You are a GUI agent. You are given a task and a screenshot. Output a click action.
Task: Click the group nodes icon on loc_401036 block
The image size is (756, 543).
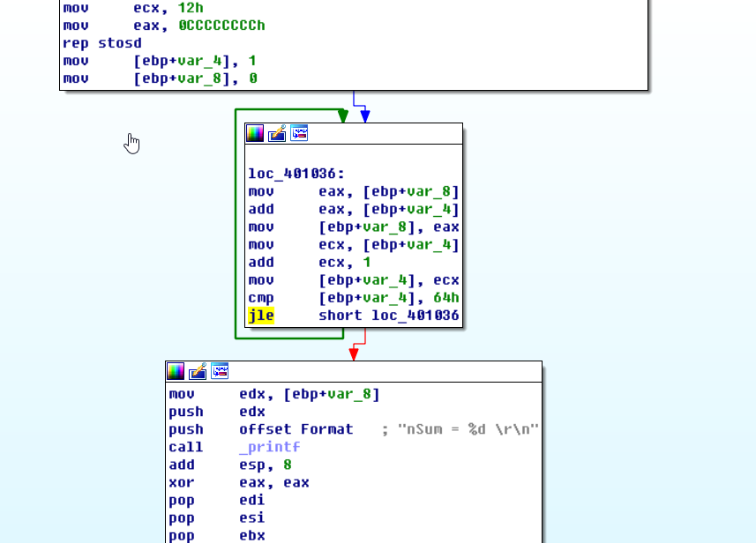pos(299,133)
